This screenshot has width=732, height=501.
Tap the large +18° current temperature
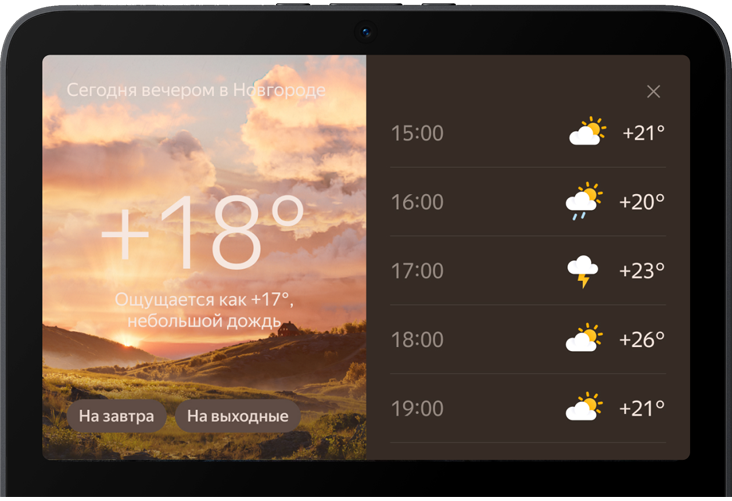point(203,234)
